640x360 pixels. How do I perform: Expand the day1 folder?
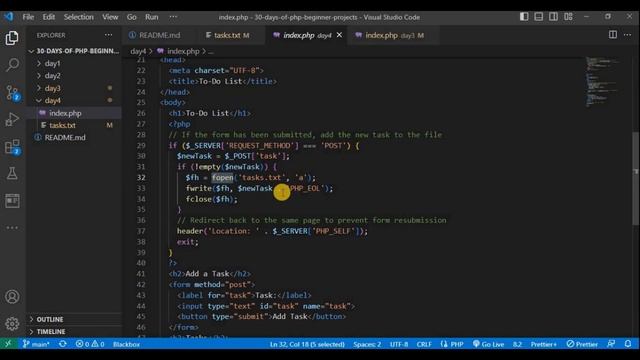[52, 63]
